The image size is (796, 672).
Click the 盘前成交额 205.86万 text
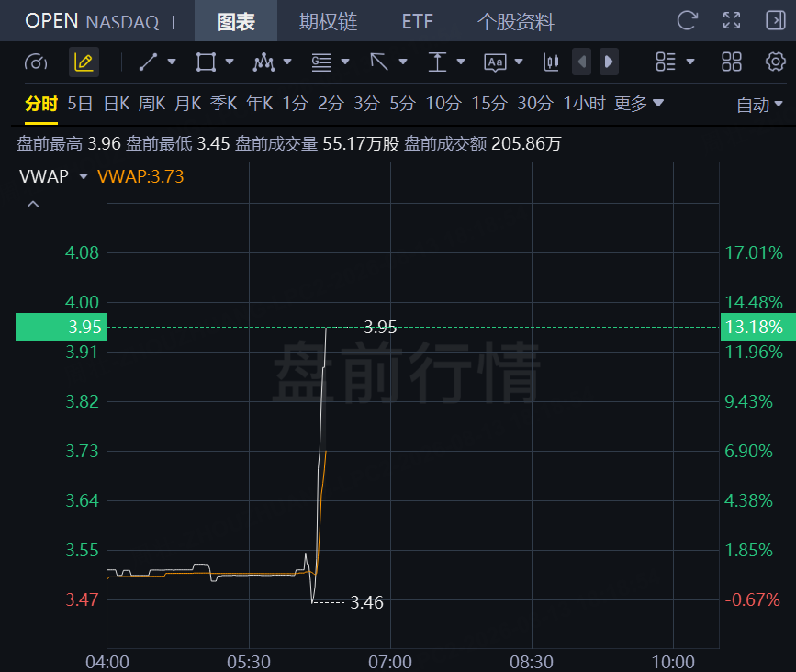pos(482,143)
